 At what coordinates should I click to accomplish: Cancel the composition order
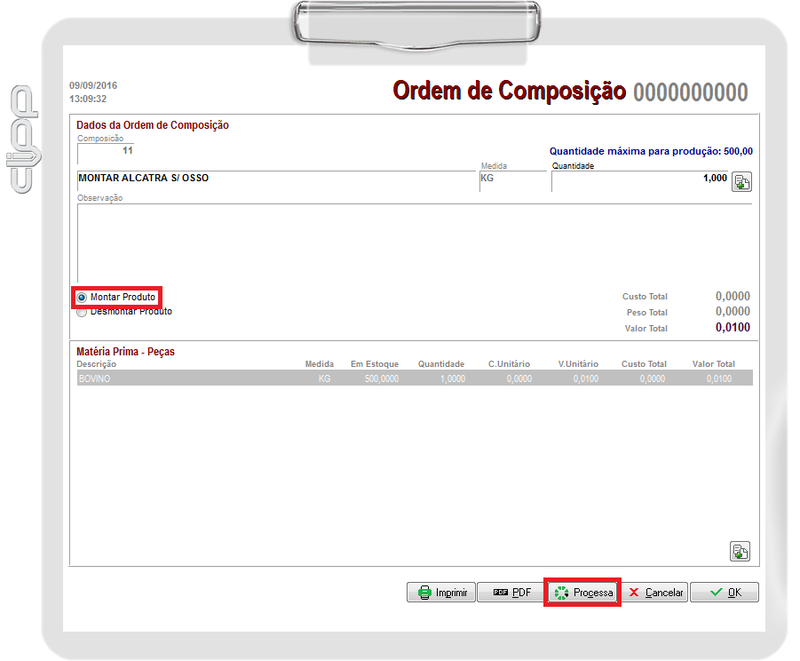[x=655, y=592]
